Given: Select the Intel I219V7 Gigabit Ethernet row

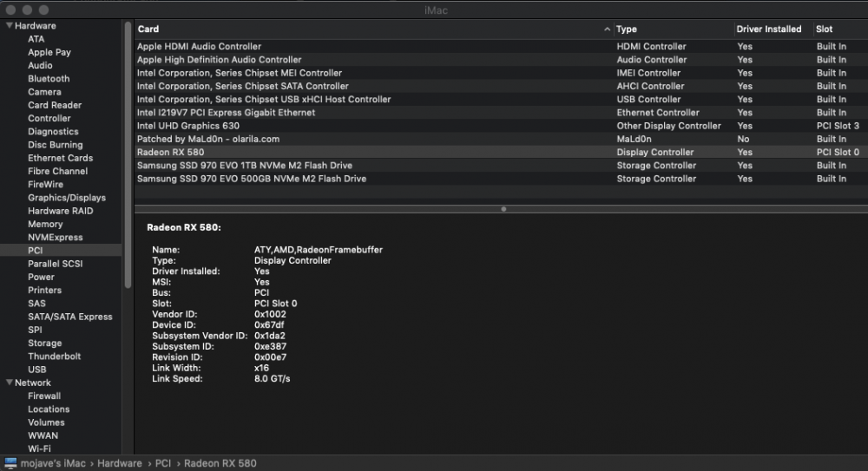Looking at the screenshot, I should [501, 113].
